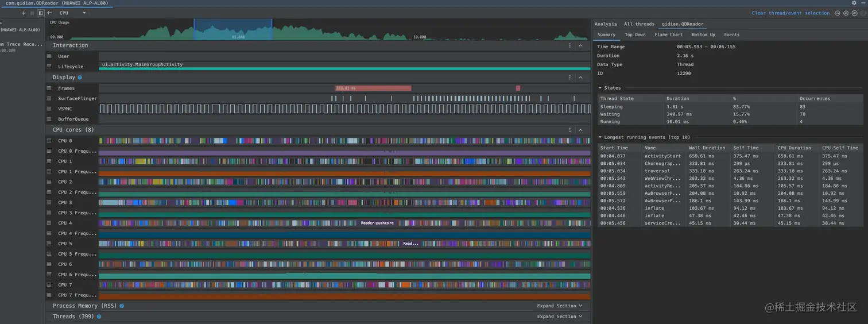This screenshot has width=868, height=324.
Task: Click the Frames track drag handle
Action: (49, 88)
